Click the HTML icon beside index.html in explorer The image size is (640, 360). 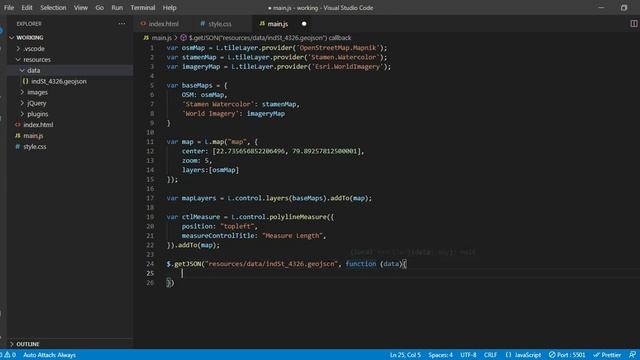18,124
